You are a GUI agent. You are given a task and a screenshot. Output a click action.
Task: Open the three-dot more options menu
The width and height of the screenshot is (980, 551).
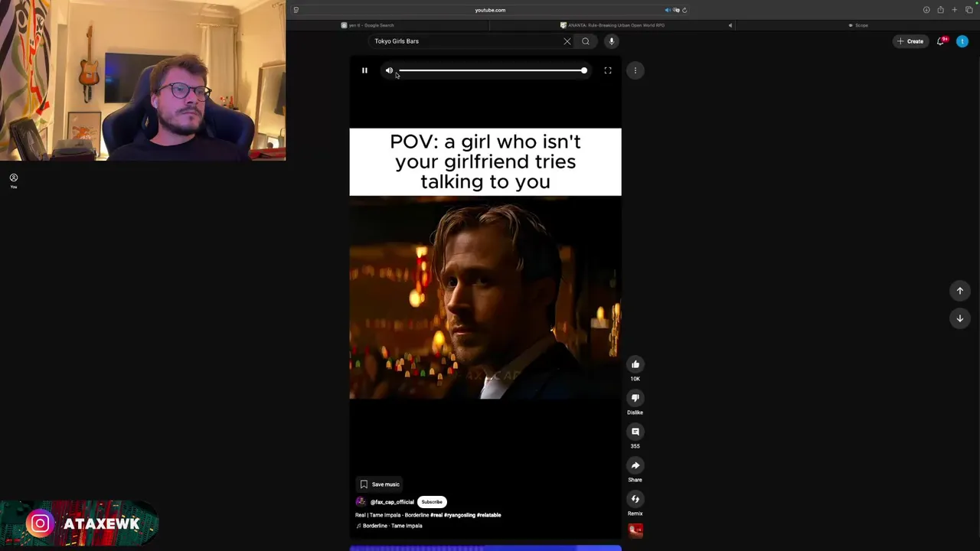point(635,70)
